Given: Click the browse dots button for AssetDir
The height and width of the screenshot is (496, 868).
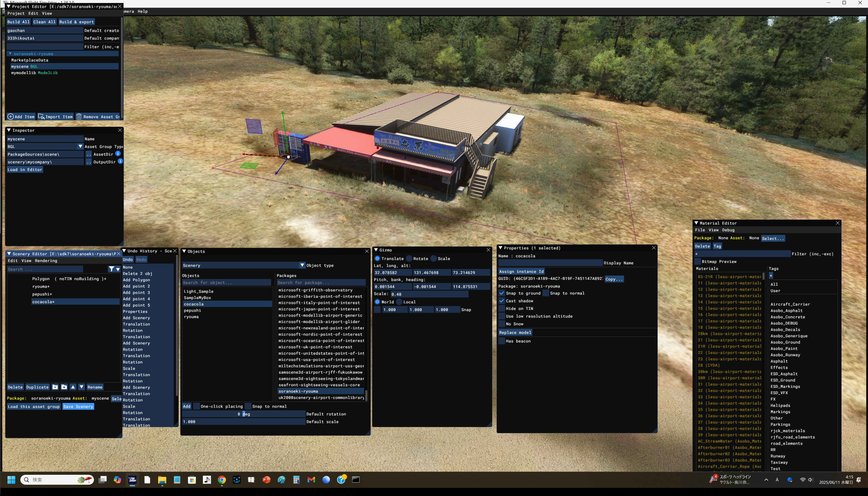Looking at the screenshot, I should (x=89, y=154).
